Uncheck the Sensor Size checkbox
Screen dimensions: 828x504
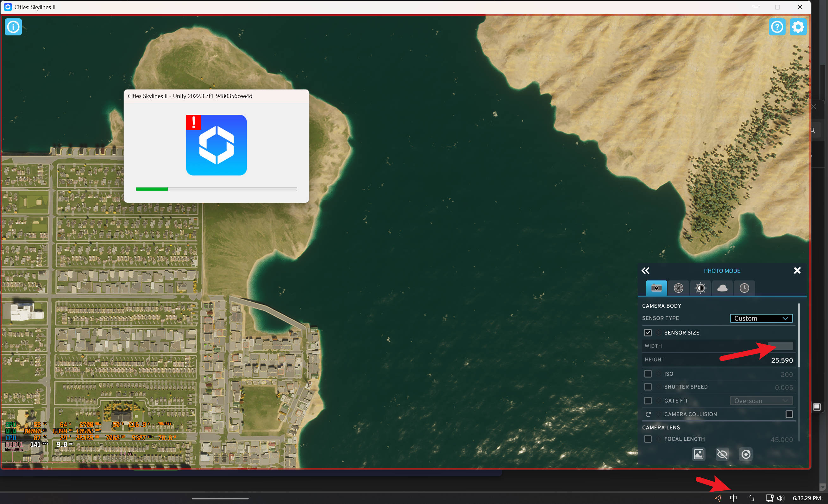pos(648,332)
